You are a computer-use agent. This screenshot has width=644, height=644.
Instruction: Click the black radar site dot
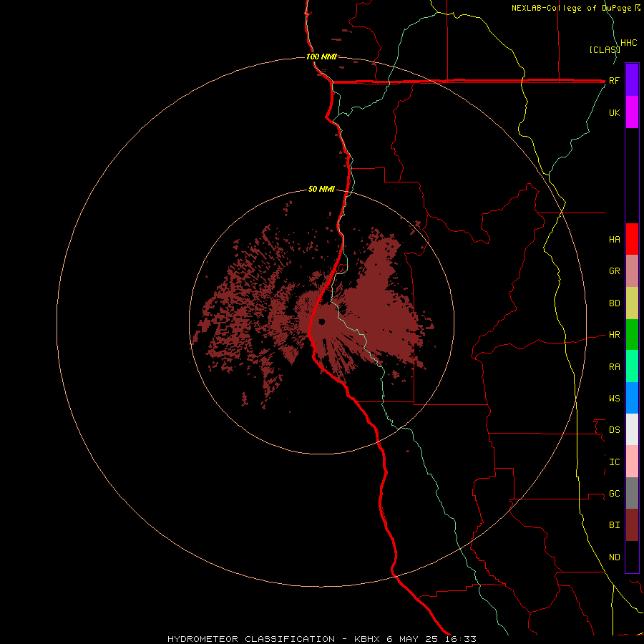point(321,321)
